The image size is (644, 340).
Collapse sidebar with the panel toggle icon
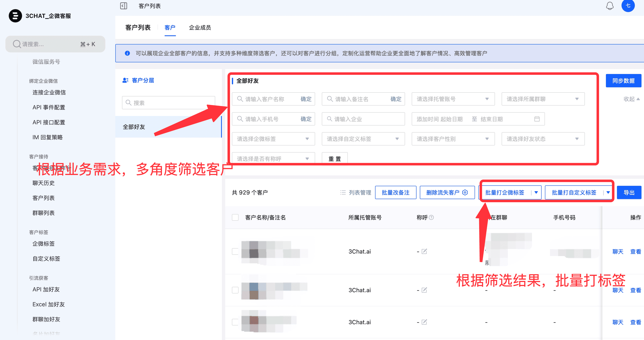(x=123, y=6)
